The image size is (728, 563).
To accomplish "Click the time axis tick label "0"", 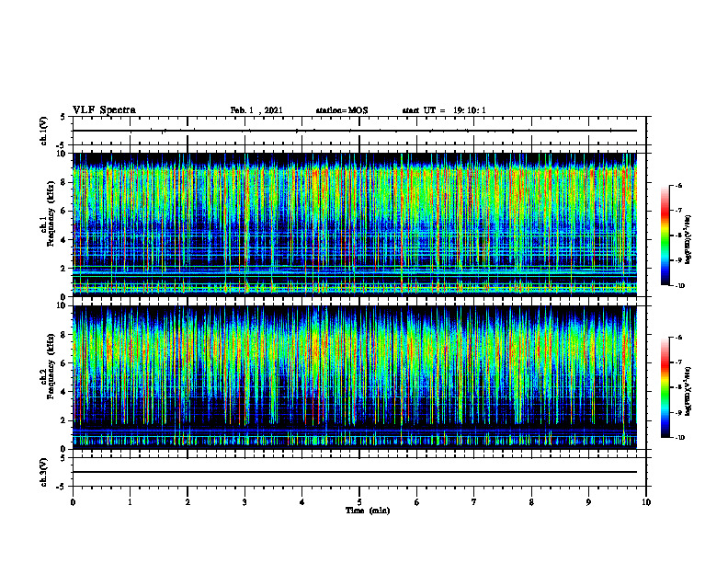I will (73, 502).
